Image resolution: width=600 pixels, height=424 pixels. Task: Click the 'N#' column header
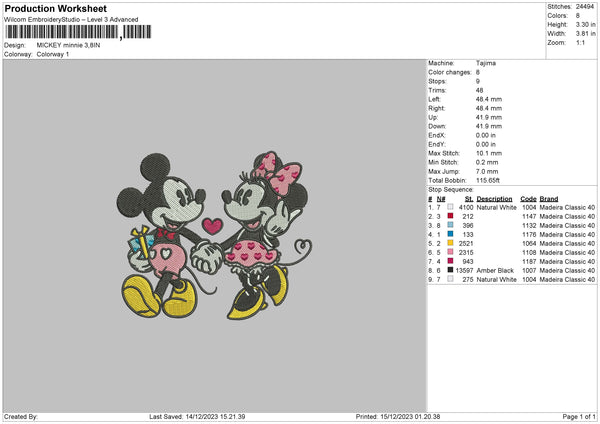(441, 199)
